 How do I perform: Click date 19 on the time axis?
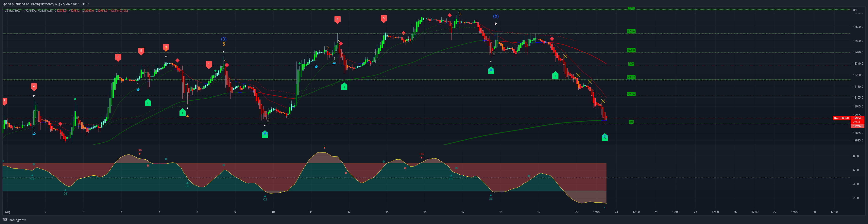coord(539,212)
